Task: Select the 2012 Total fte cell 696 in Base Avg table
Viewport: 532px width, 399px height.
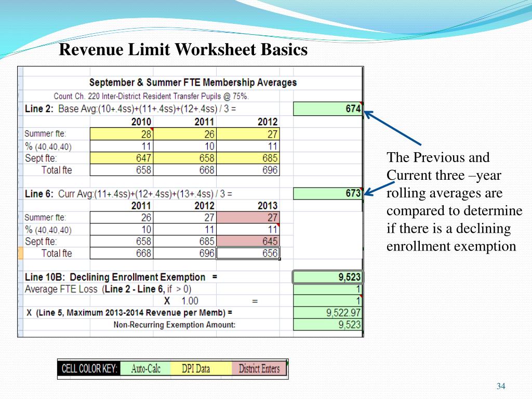Action: pyautogui.click(x=248, y=170)
